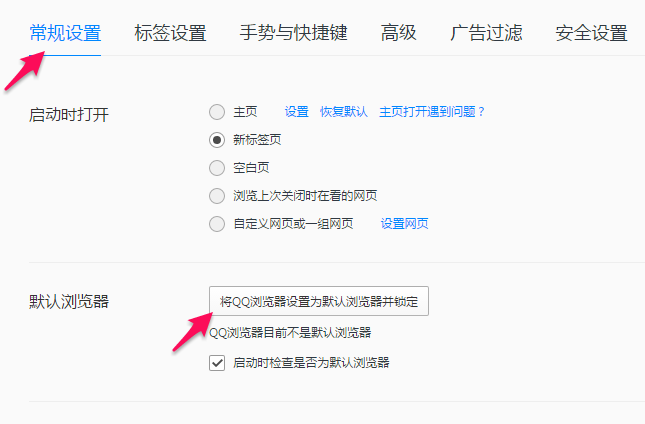Open the 安全设置 tab
The height and width of the screenshot is (424, 645).
click(590, 33)
